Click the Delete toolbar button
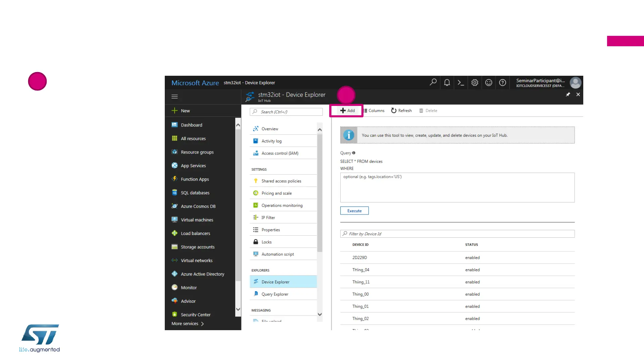644x362 pixels. (x=428, y=111)
